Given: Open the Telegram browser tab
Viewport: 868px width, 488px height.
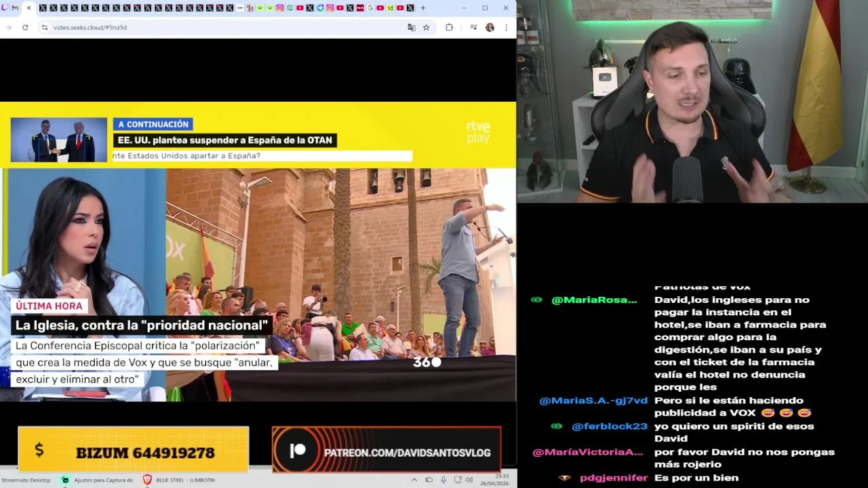Looking at the screenshot, I should point(320,8).
